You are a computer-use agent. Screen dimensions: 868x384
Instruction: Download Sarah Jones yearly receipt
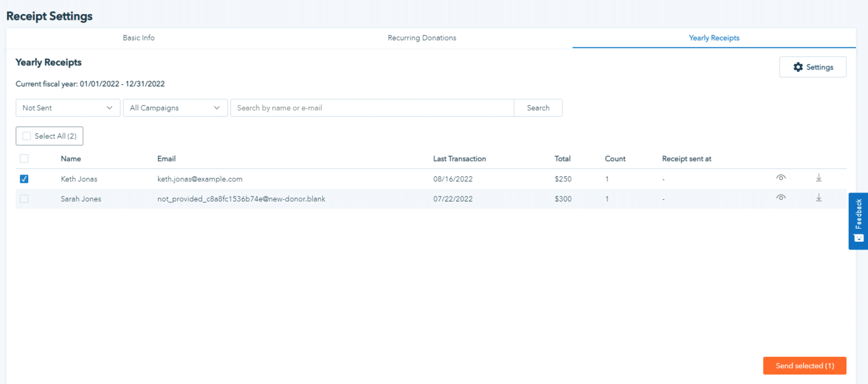819,198
